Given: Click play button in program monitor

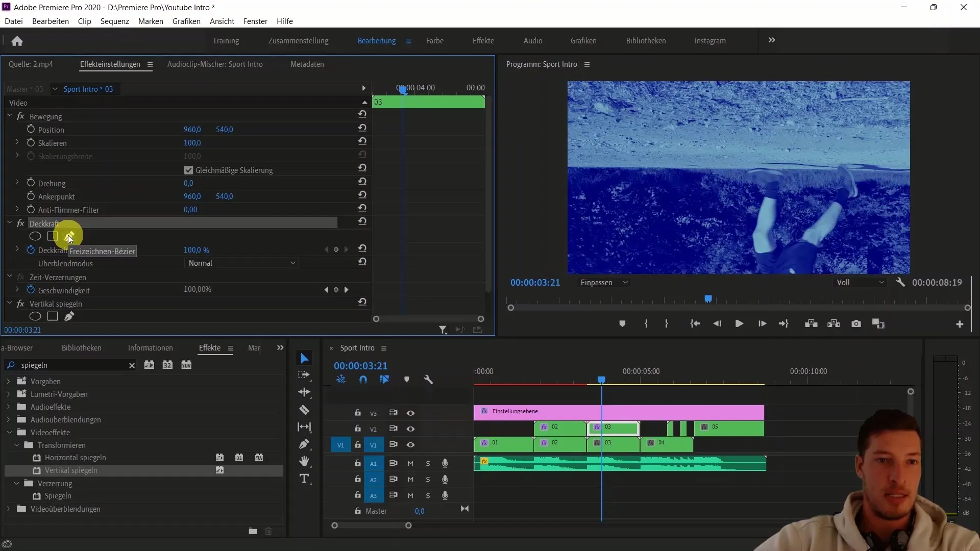Looking at the screenshot, I should click(739, 323).
